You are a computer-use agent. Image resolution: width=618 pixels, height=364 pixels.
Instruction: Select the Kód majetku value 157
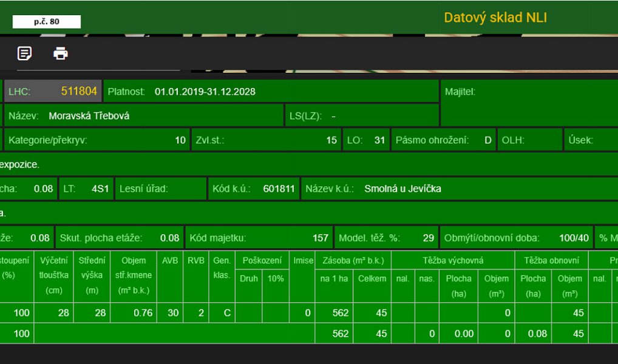pyautogui.click(x=320, y=238)
